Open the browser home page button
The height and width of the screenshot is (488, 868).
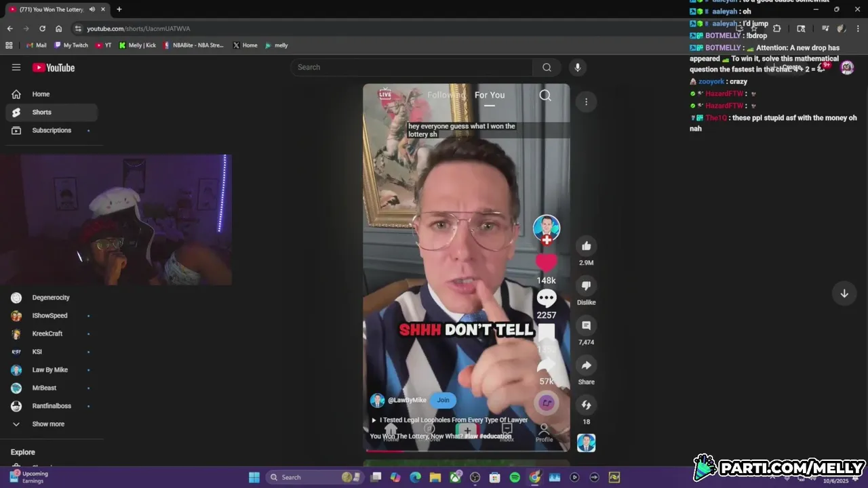pyautogui.click(x=59, y=28)
